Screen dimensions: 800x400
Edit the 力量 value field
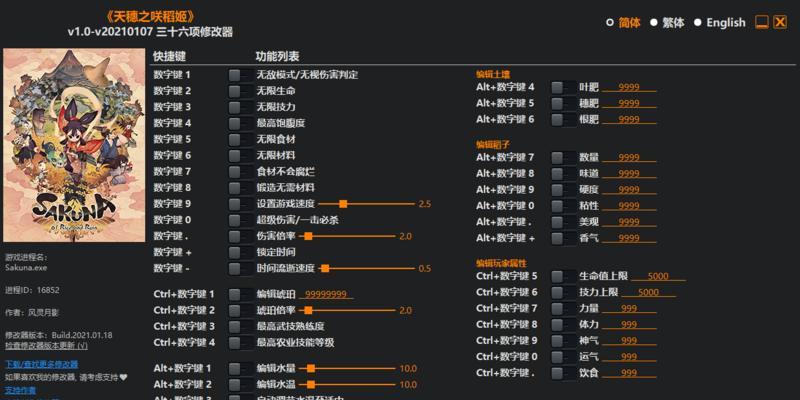pyautogui.click(x=629, y=309)
